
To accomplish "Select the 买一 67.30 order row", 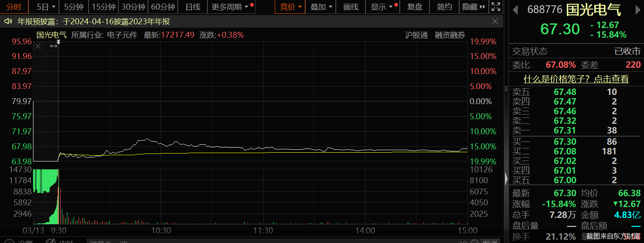I will tap(576, 142).
